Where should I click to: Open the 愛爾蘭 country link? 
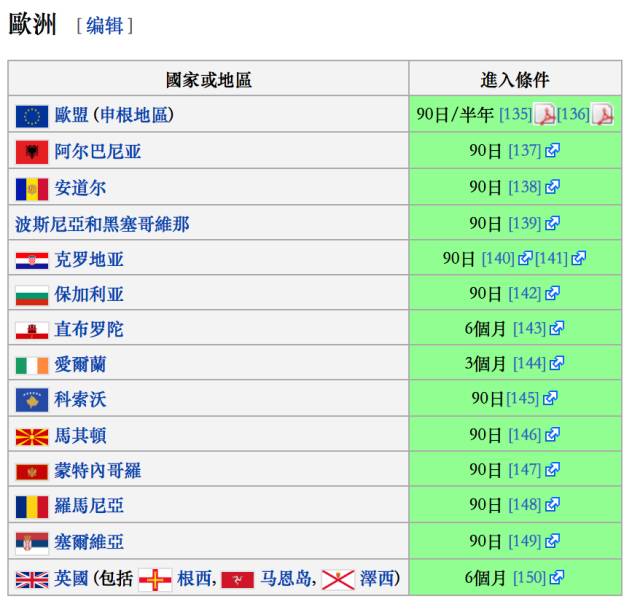(x=80, y=364)
